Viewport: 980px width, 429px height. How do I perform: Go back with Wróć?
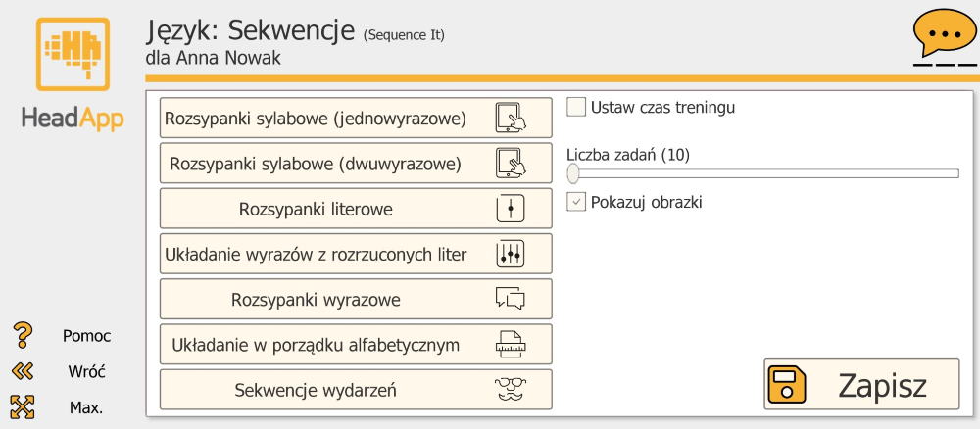click(86, 371)
